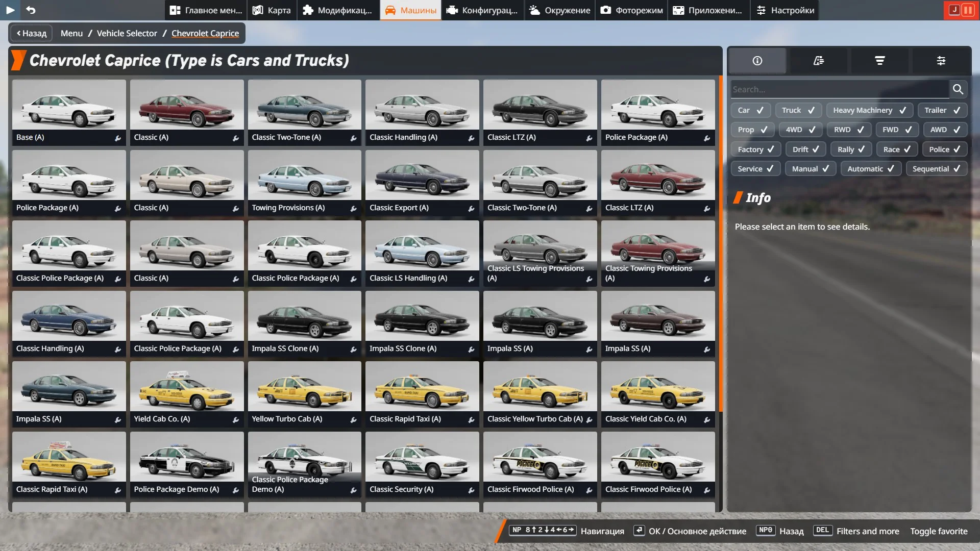Open the Фоторежим tab

tap(632, 10)
